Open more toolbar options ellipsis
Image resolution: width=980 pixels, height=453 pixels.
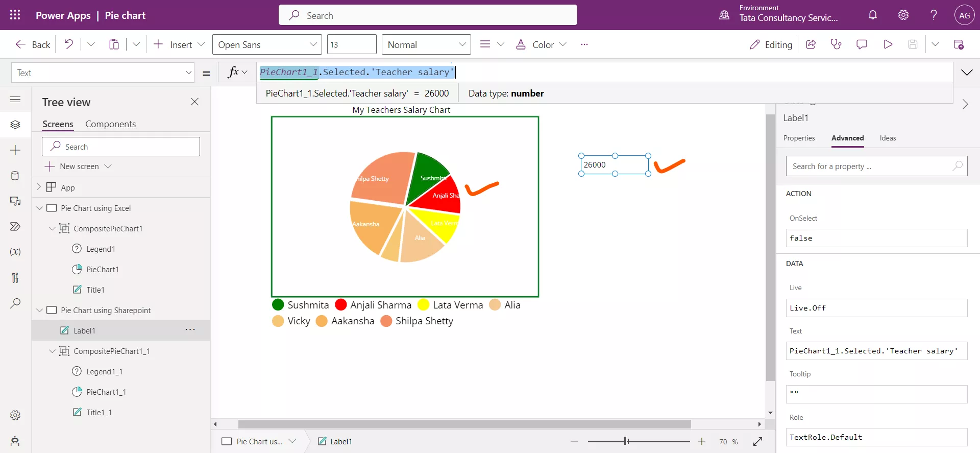point(584,44)
